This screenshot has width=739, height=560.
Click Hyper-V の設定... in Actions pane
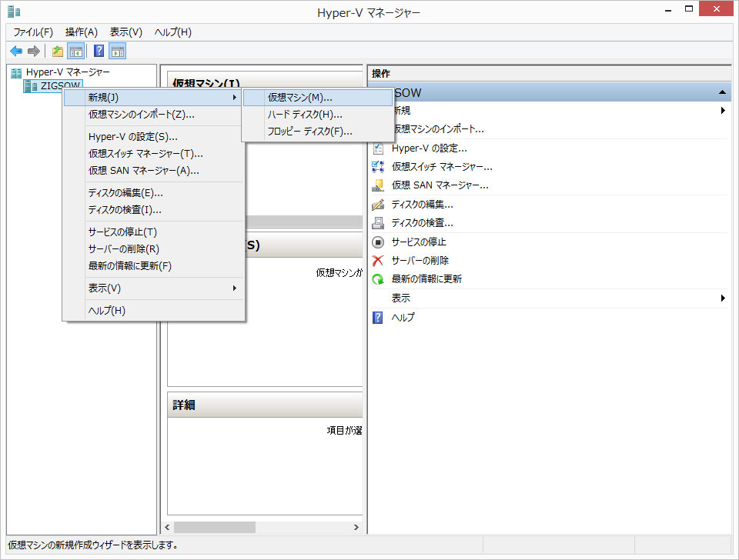tap(430, 148)
